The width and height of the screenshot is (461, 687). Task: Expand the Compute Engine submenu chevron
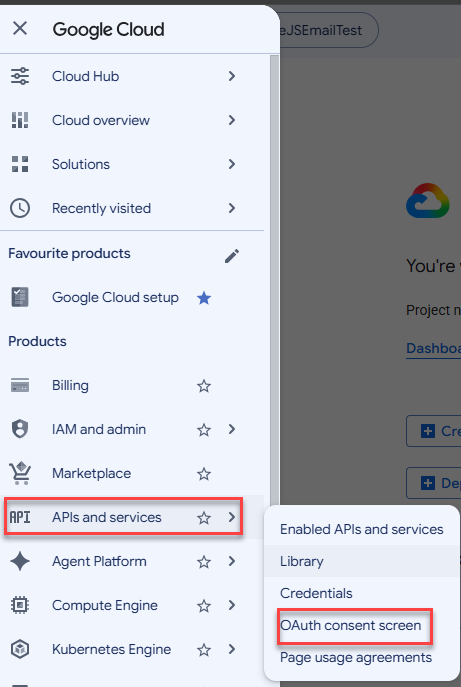pos(232,606)
